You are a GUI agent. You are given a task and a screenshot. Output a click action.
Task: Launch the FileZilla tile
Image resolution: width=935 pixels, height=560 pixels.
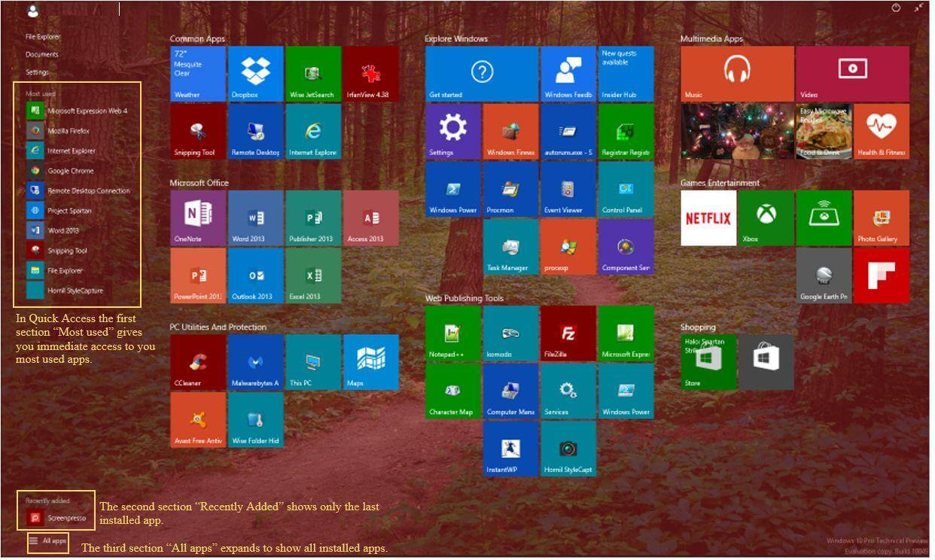pyautogui.click(x=568, y=333)
